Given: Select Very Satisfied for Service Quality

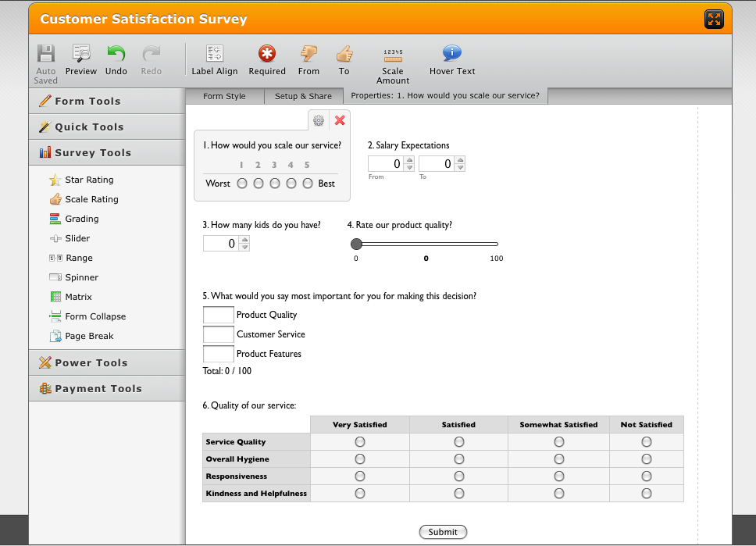Looking at the screenshot, I should [360, 442].
